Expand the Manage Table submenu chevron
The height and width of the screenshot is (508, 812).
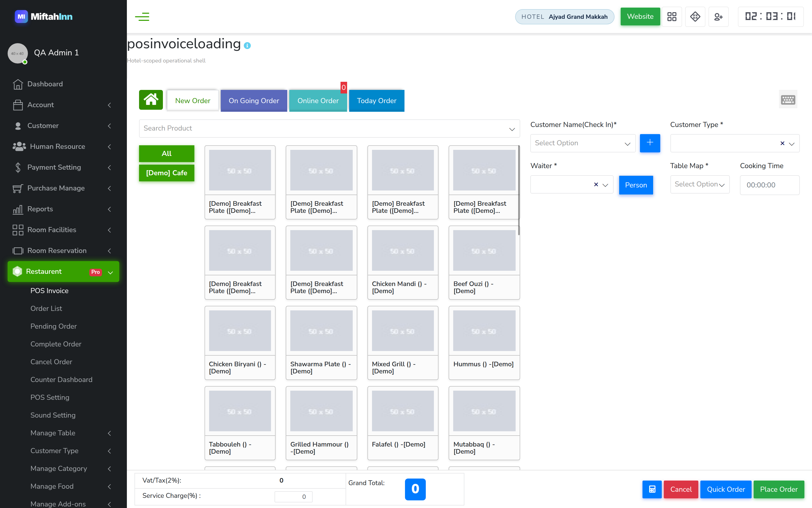109,433
